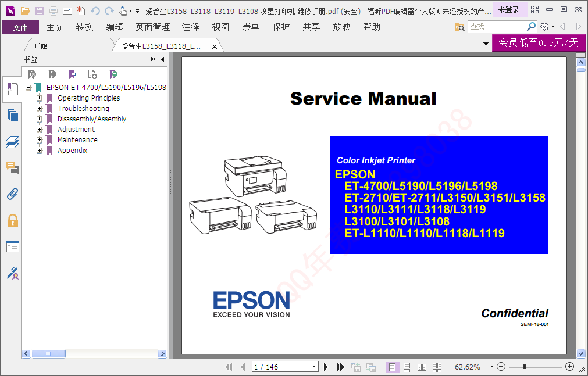The height and width of the screenshot is (376, 588).
Task: Open the 文件 menu
Action: pyautogui.click(x=20, y=27)
